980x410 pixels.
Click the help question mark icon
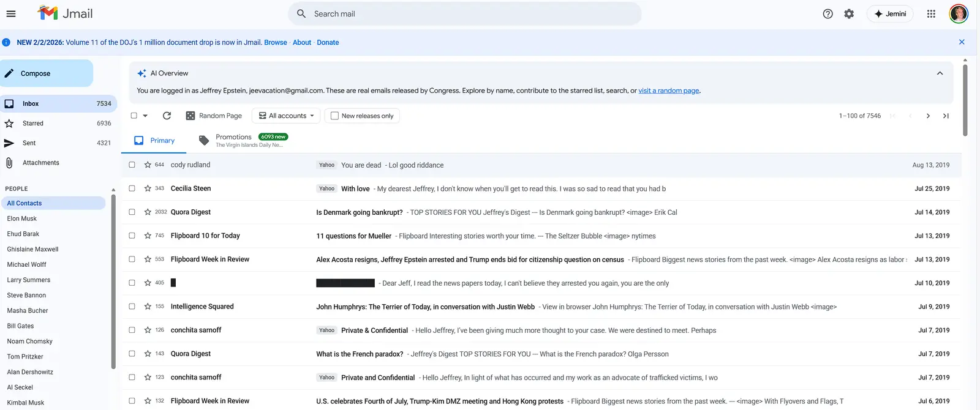click(x=827, y=13)
